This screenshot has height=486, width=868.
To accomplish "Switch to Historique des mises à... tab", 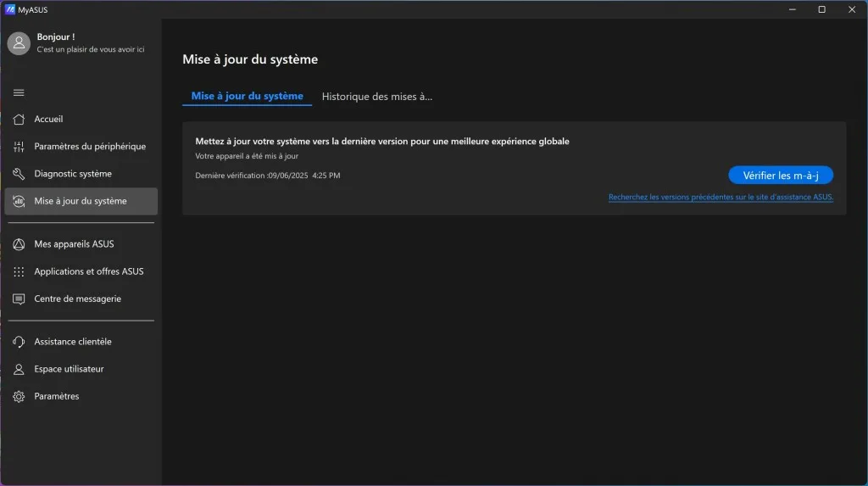I will pyautogui.click(x=377, y=97).
